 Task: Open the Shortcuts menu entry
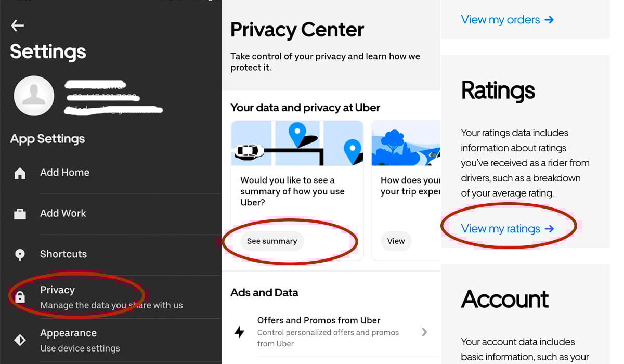tap(111, 254)
